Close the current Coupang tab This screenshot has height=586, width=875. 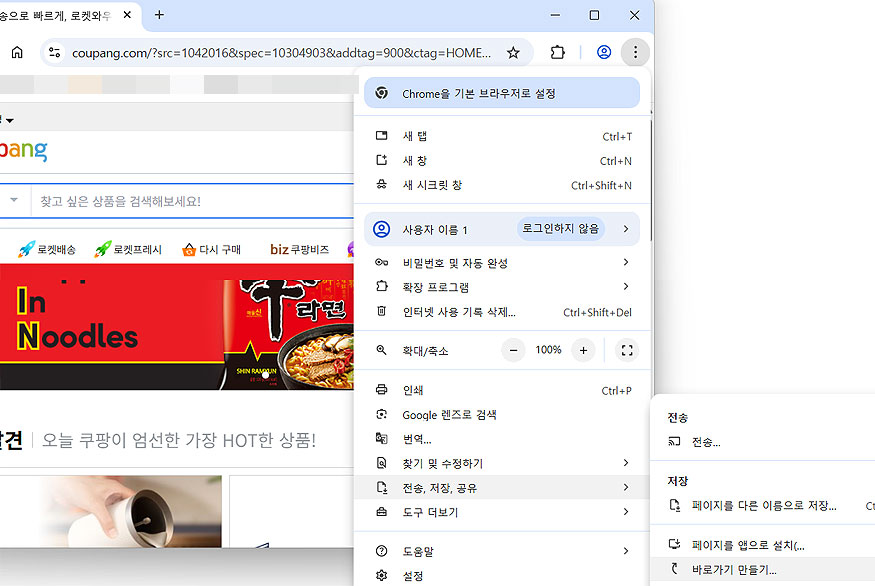click(x=127, y=15)
